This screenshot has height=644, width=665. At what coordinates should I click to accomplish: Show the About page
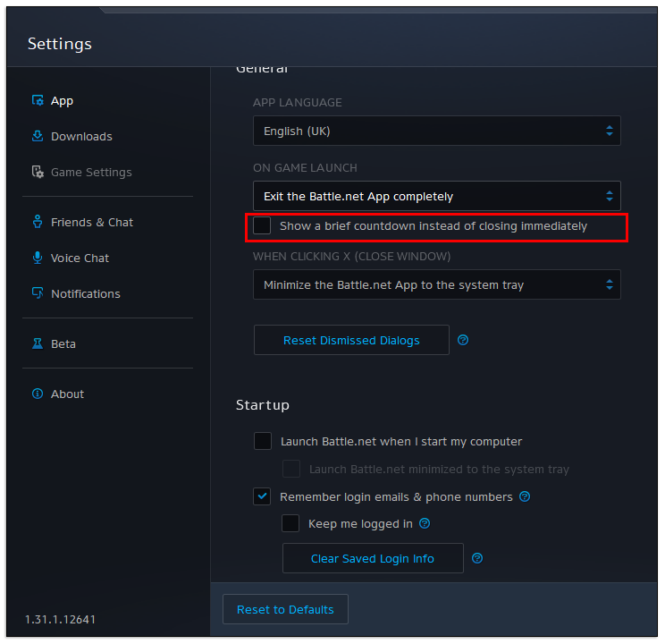pos(67,394)
